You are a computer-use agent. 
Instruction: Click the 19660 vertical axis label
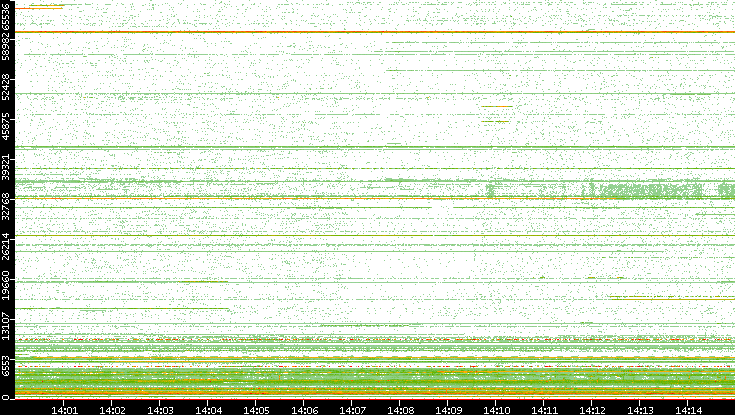(x=6, y=286)
